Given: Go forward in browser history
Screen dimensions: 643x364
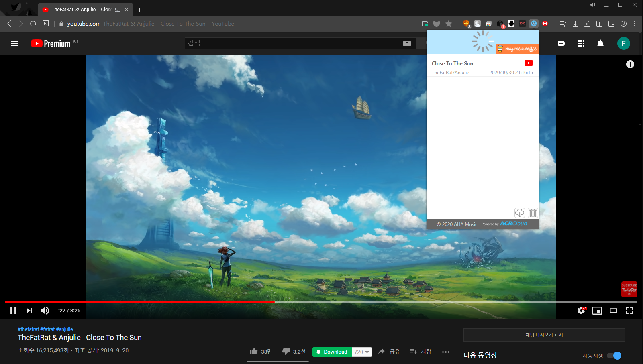Looking at the screenshot, I should click(x=21, y=24).
